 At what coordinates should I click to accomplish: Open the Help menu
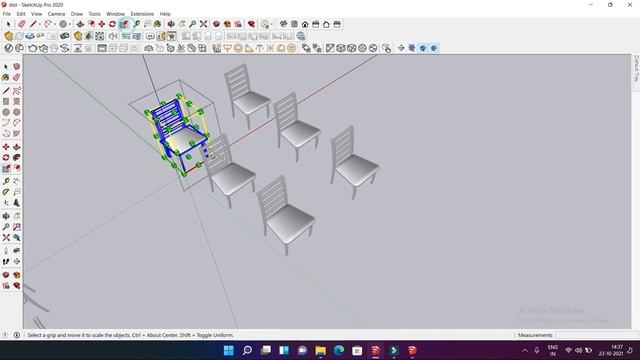(x=165, y=14)
